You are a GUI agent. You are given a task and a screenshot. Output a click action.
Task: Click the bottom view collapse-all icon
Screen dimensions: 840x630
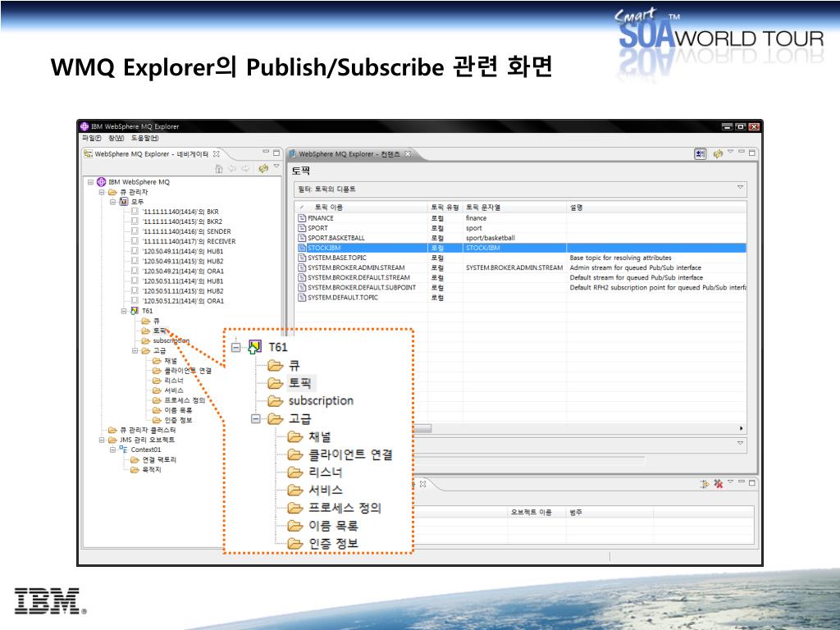click(x=705, y=484)
